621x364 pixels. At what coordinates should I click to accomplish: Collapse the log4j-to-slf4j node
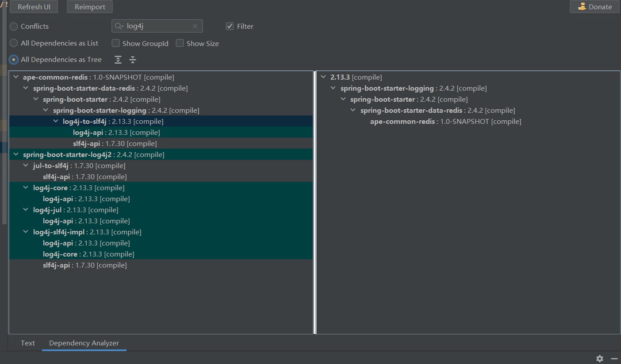[x=56, y=121]
